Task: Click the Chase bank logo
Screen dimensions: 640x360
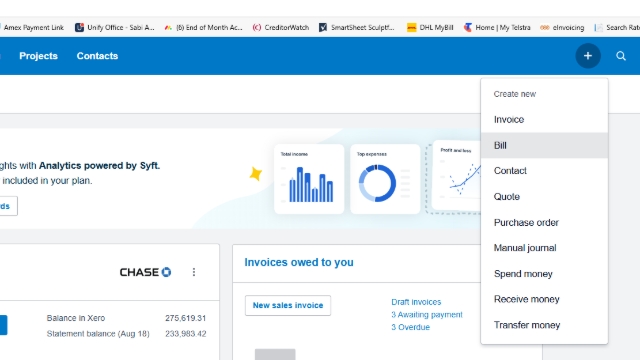Action: tap(145, 272)
